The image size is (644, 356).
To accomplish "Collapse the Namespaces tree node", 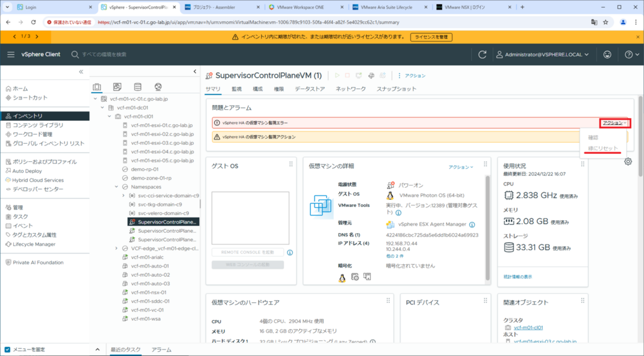I will pos(117,187).
